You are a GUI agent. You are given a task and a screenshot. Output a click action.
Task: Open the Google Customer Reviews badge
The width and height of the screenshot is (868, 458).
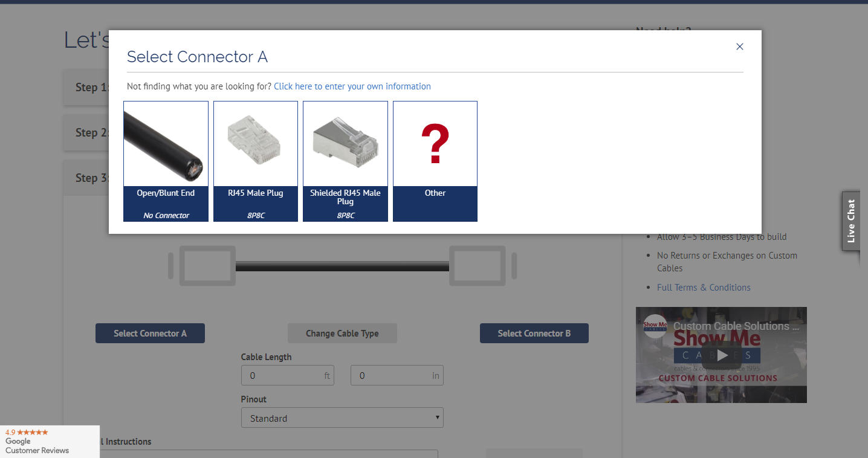pyautogui.click(x=50, y=442)
